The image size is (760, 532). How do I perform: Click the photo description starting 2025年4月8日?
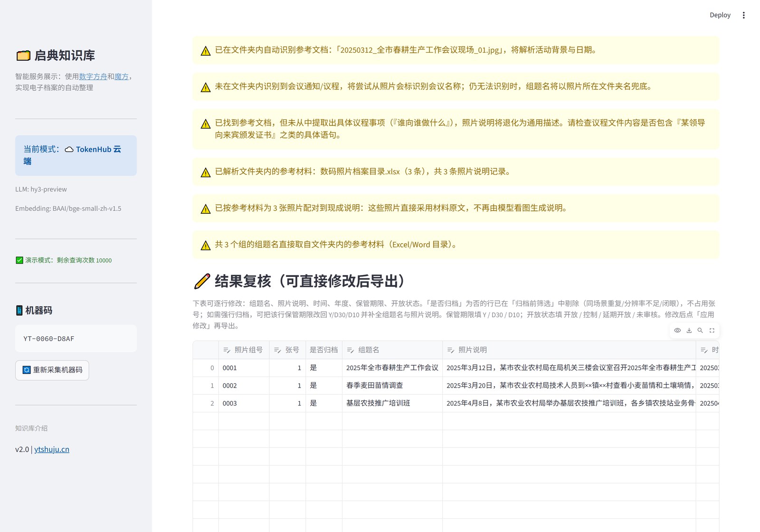click(x=569, y=403)
